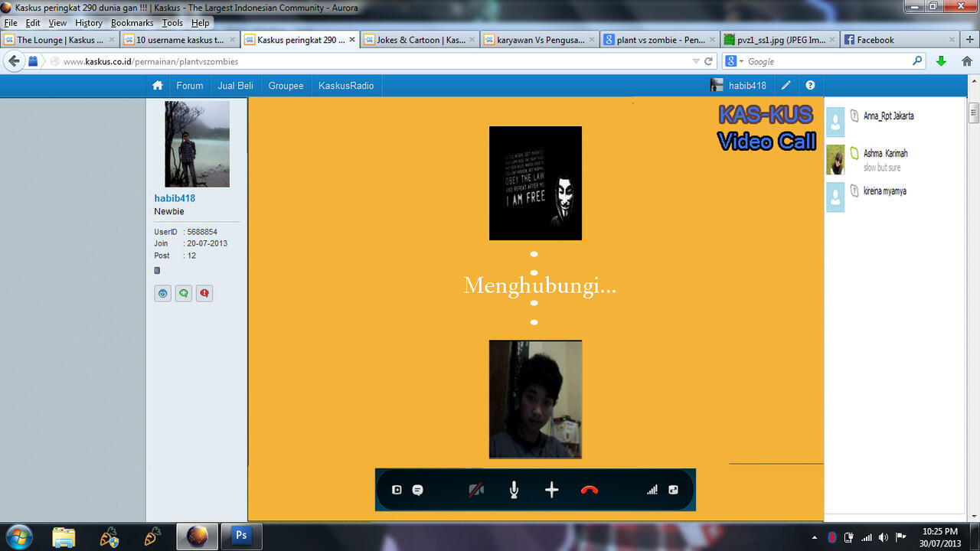The height and width of the screenshot is (551, 980).
Task: Click the Google search field
Action: click(828, 61)
